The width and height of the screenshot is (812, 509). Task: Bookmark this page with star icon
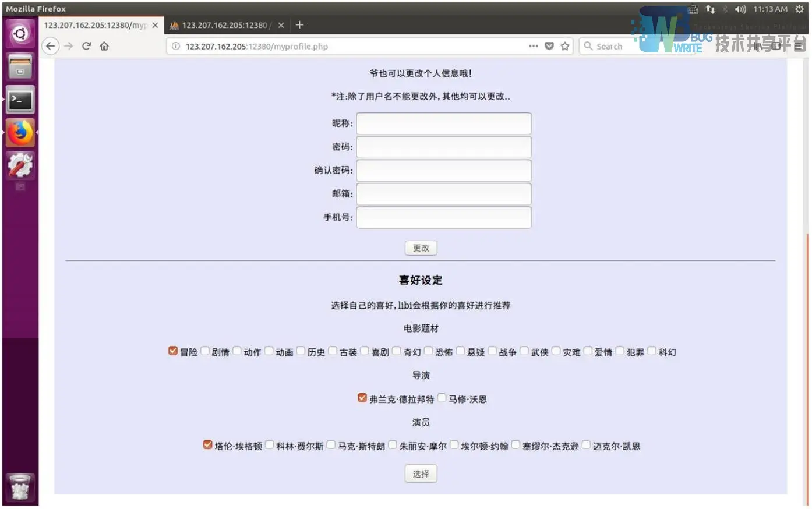point(564,46)
